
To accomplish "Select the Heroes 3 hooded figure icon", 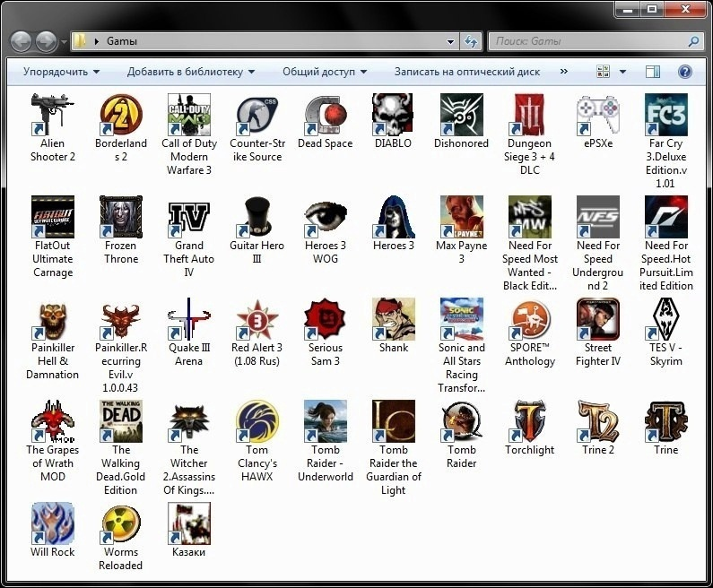I will 394,217.
